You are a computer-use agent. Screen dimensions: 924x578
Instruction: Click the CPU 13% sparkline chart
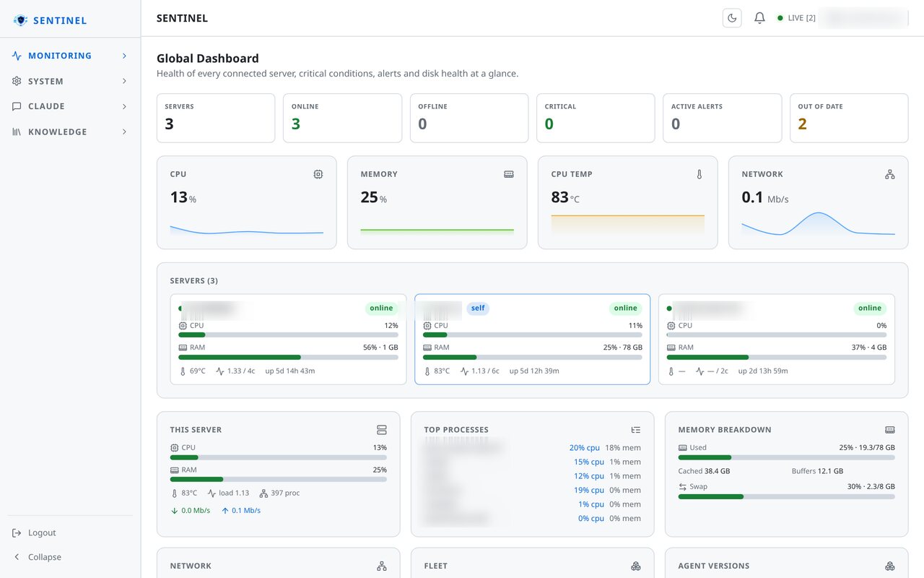(x=247, y=230)
